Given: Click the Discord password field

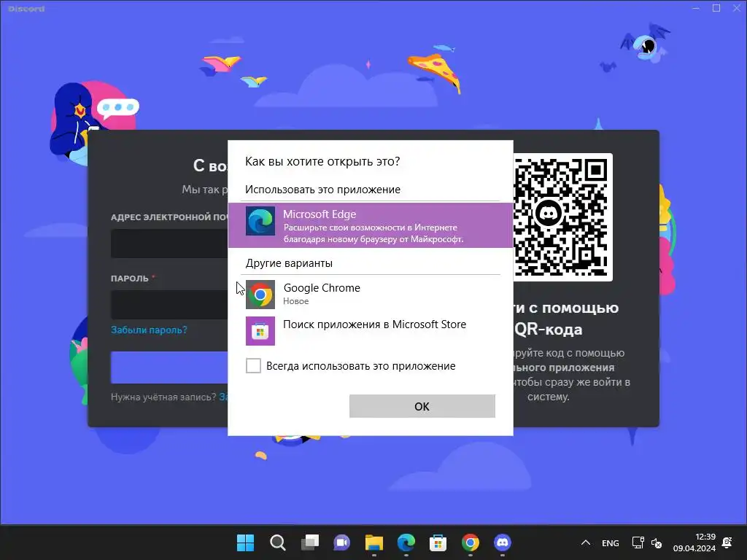Looking at the screenshot, I should point(169,304).
